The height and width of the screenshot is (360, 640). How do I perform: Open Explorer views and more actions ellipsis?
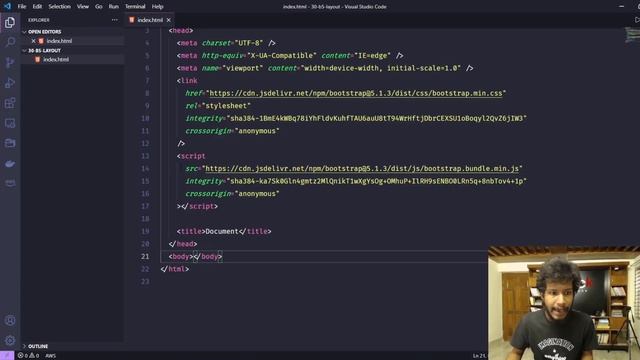click(115, 20)
